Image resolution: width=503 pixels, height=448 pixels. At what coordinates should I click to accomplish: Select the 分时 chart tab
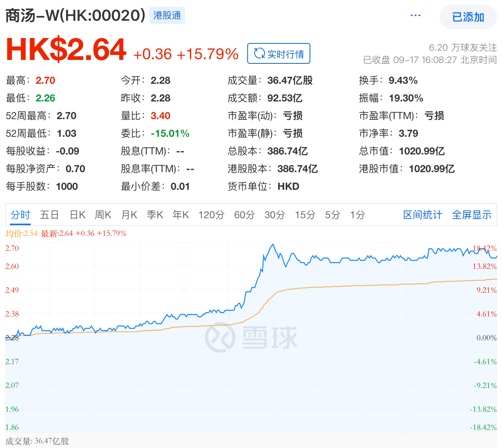20,215
